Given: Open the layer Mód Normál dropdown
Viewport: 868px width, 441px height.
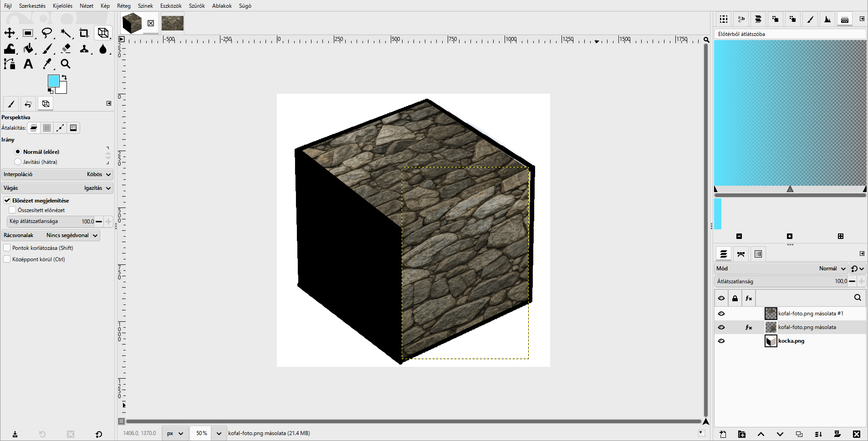Looking at the screenshot, I should [781, 269].
